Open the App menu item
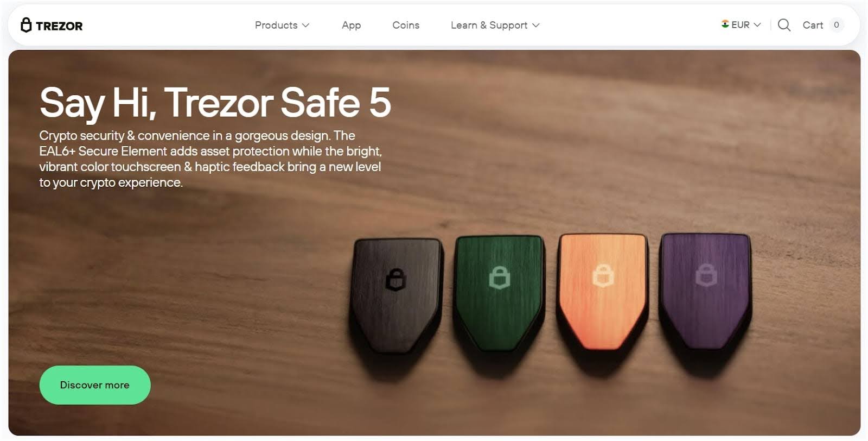868x441 pixels. [351, 25]
